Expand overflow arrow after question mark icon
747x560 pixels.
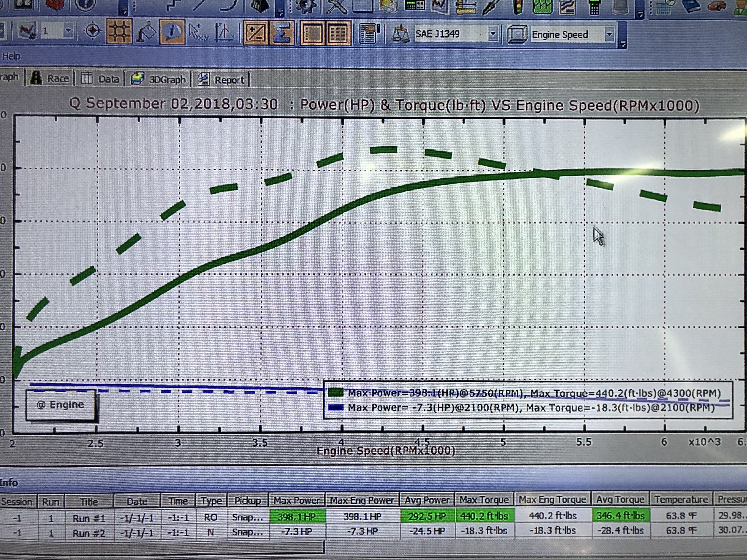[x=124, y=11]
